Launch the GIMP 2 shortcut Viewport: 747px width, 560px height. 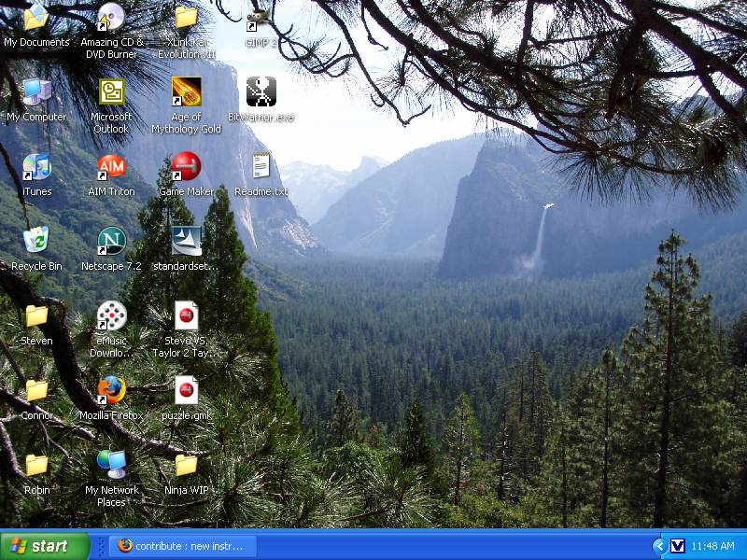[x=261, y=18]
